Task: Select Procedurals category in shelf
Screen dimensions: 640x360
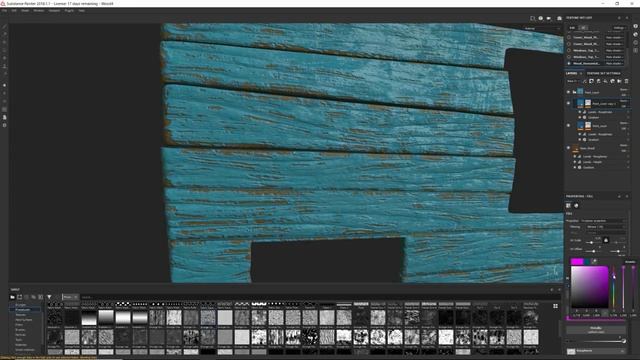Action: [23, 310]
